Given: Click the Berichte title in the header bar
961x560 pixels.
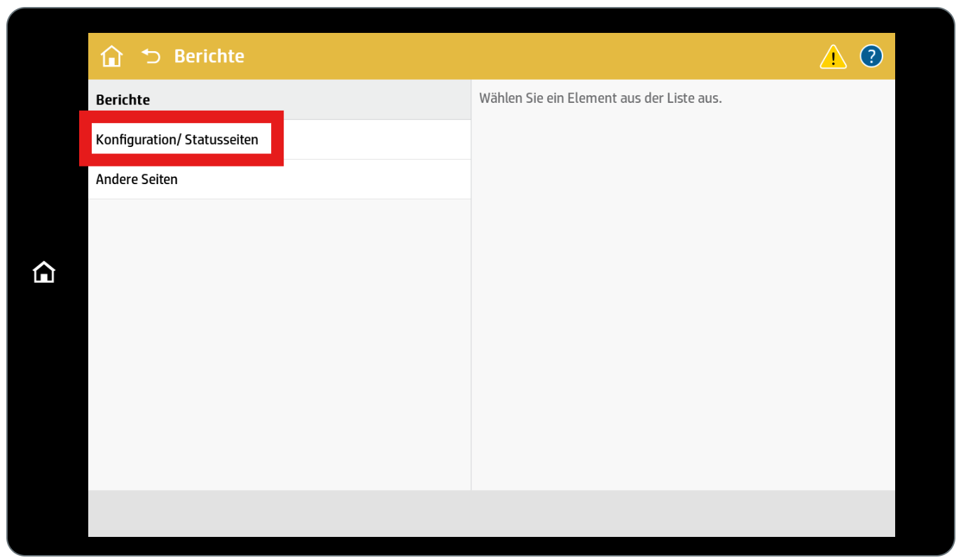Looking at the screenshot, I should [x=209, y=56].
